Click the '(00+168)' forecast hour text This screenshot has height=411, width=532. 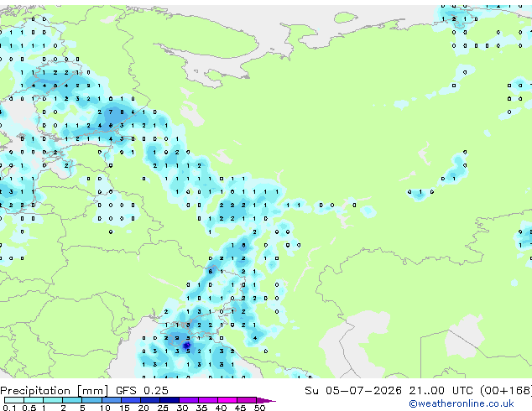(x=506, y=391)
